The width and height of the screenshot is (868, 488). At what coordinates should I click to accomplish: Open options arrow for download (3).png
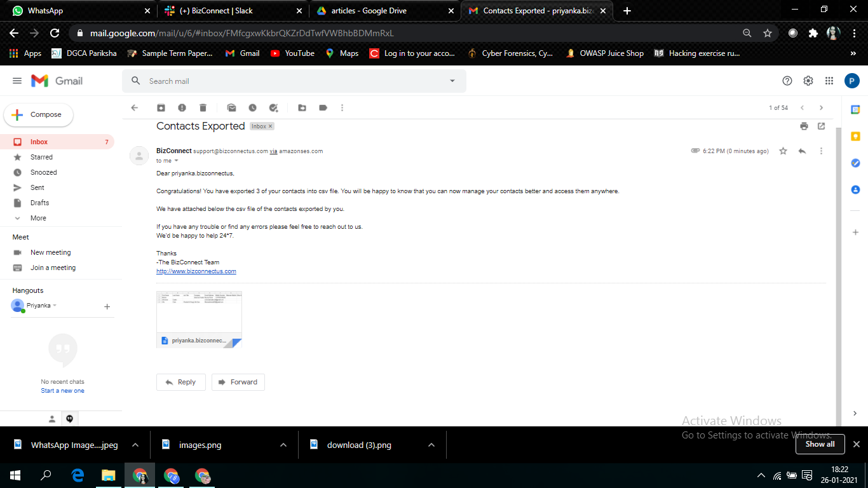click(x=431, y=445)
